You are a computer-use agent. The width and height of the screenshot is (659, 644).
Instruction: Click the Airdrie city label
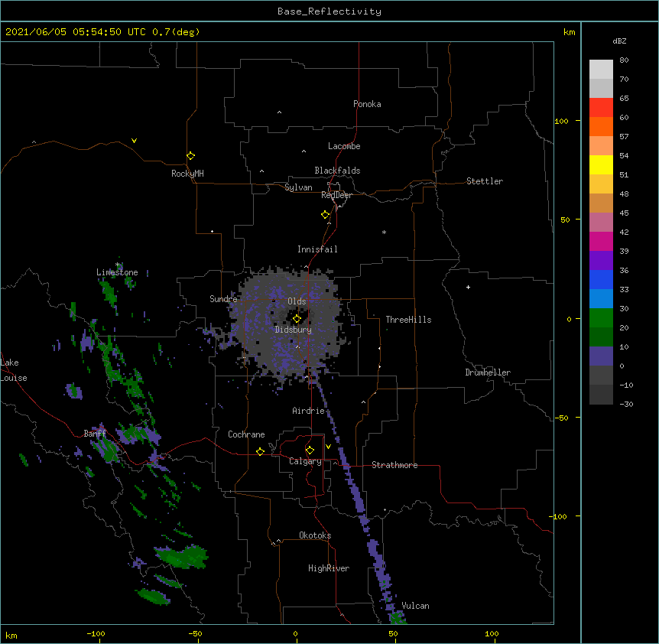pyautogui.click(x=309, y=411)
